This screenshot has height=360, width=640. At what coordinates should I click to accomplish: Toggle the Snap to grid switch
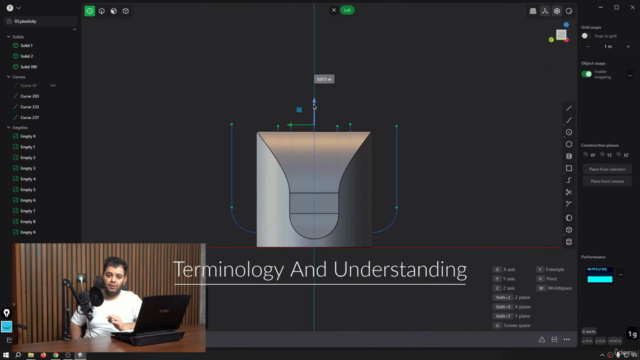[x=586, y=36]
